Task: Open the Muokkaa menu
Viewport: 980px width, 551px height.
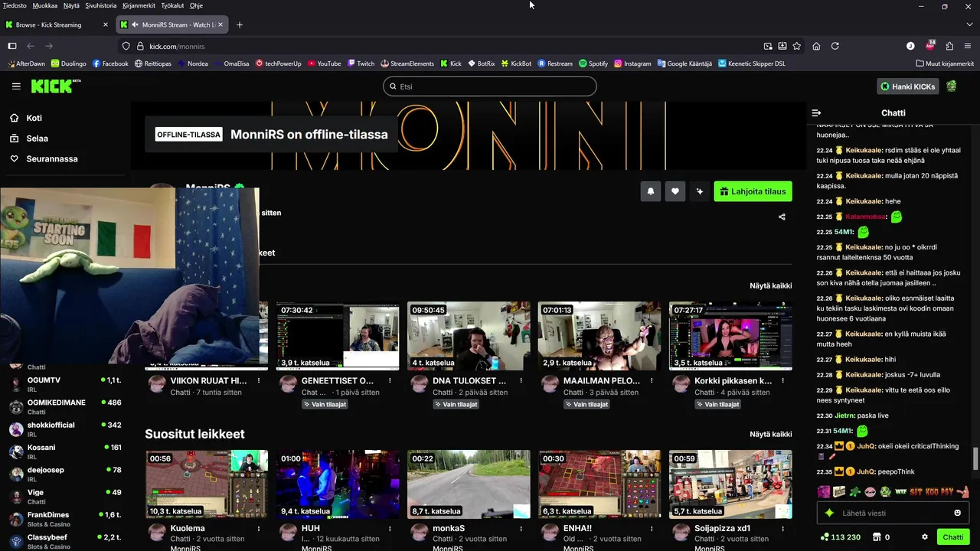Action: pyautogui.click(x=45, y=5)
